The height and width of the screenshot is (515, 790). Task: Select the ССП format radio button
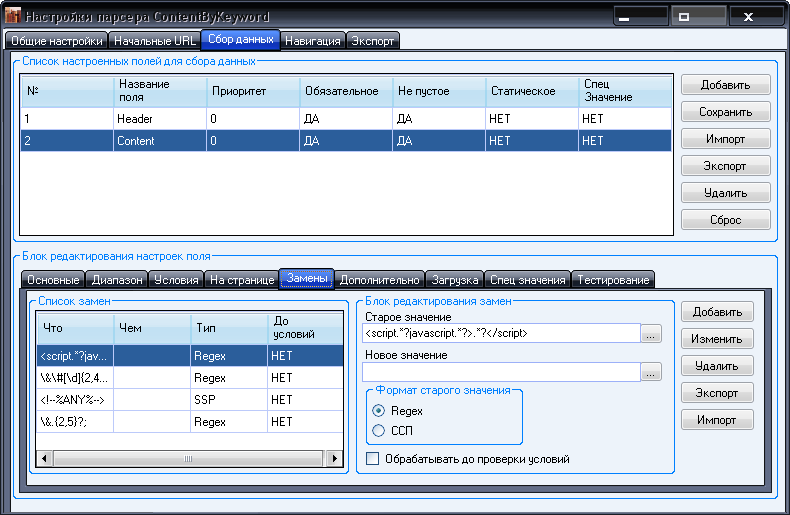[x=378, y=430]
